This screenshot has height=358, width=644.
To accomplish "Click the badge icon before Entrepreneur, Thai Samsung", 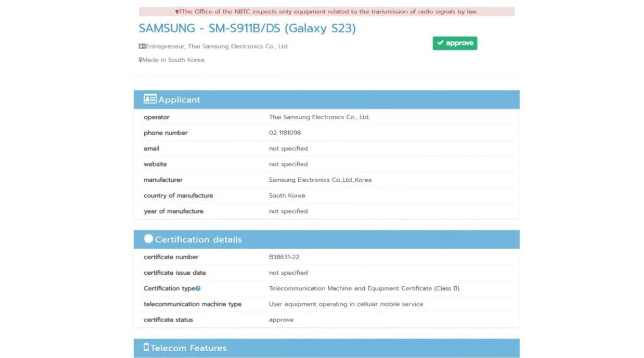I will click(142, 46).
